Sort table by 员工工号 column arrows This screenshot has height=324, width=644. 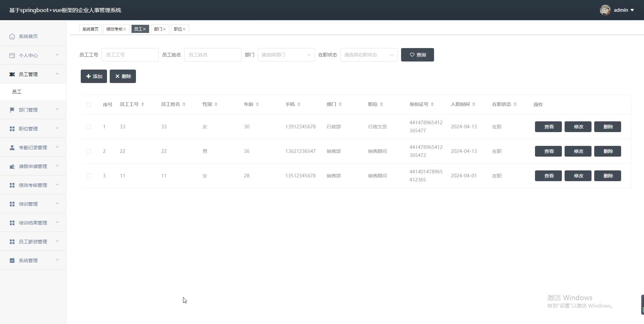coord(143,105)
